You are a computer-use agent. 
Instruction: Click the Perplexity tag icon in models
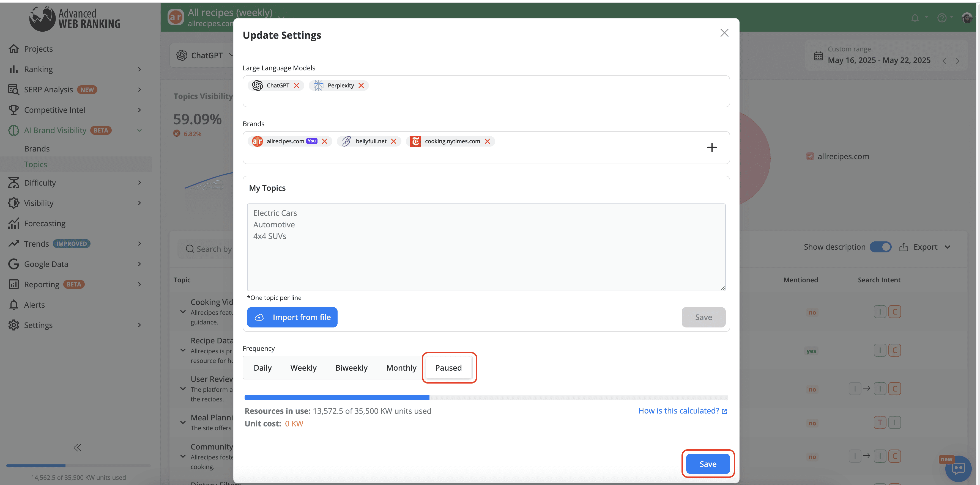pos(318,86)
